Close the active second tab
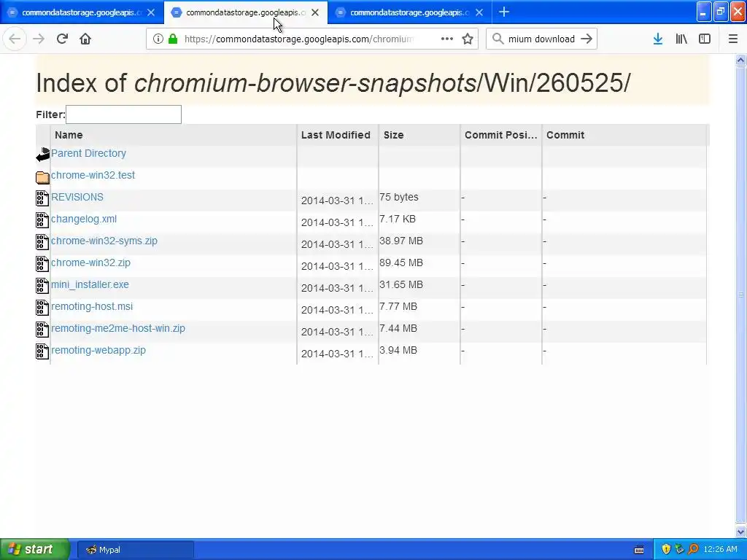The height and width of the screenshot is (560, 747). [315, 13]
